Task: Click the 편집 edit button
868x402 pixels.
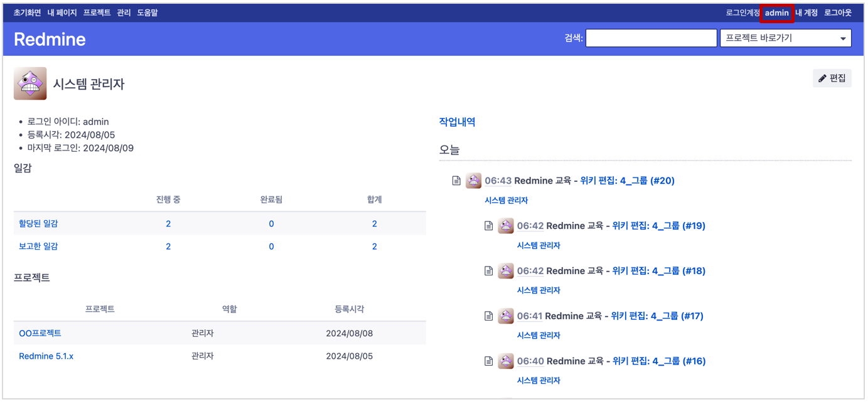Action: click(x=832, y=78)
